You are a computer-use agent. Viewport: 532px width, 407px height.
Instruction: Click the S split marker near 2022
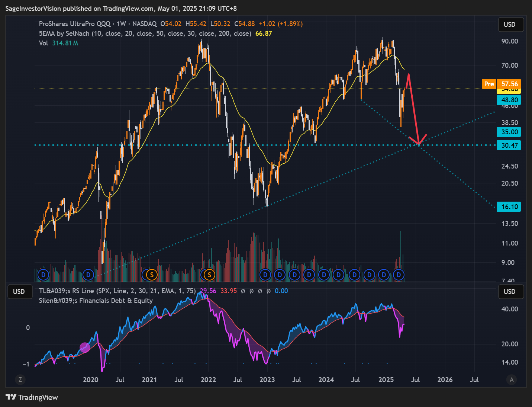pyautogui.click(x=209, y=275)
